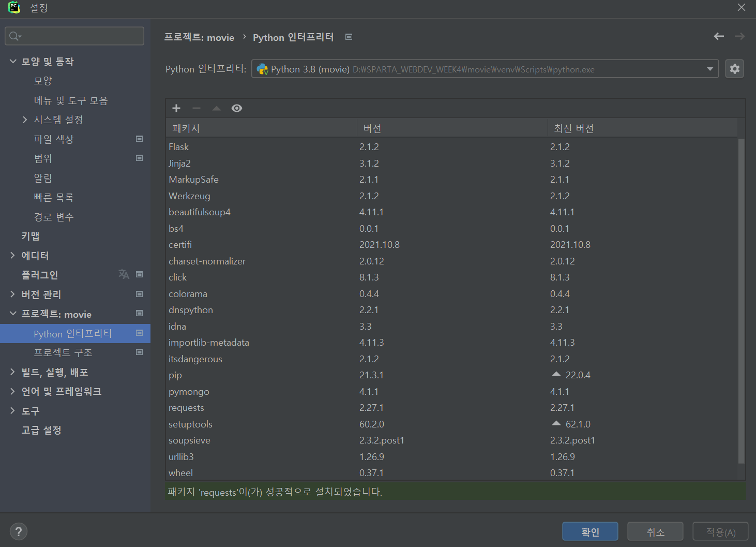The image size is (756, 547).
Task: Click the 확인 button
Action: (x=590, y=531)
